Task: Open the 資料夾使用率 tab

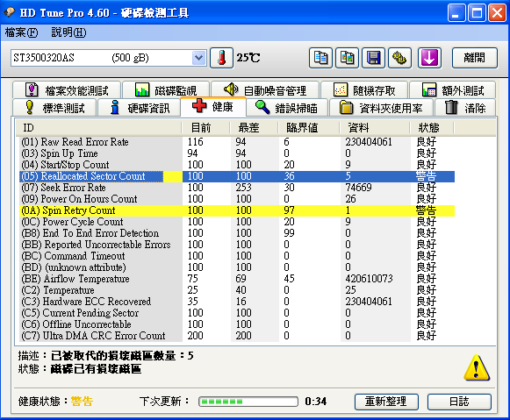Action: [381, 108]
